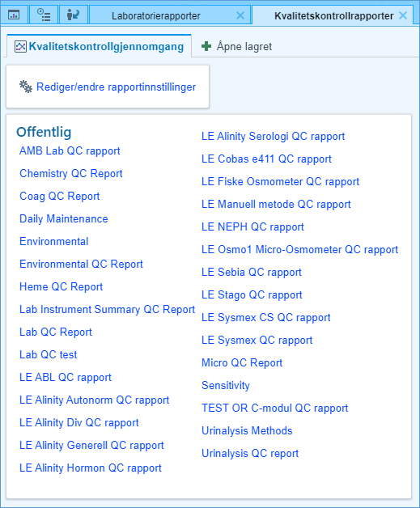
Task: Click the Kvalitetskontrollgjennomgang chart icon
Action: pos(20,47)
